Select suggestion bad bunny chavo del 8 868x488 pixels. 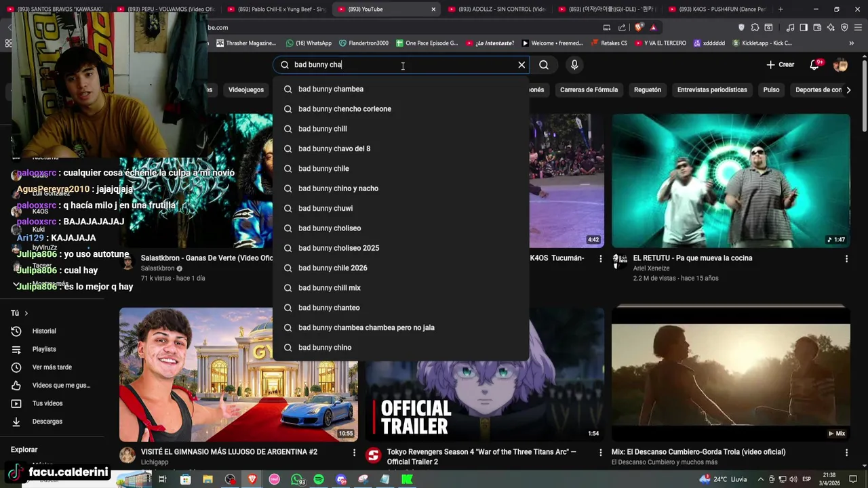pyautogui.click(x=401, y=148)
